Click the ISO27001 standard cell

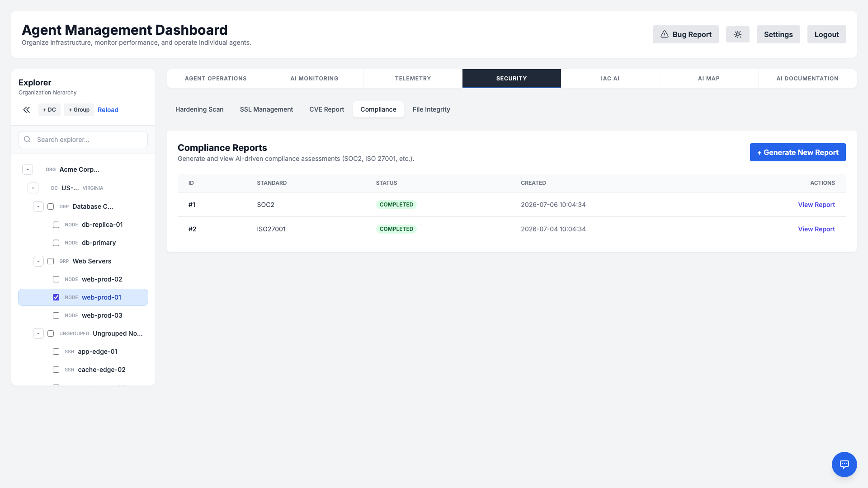271,229
